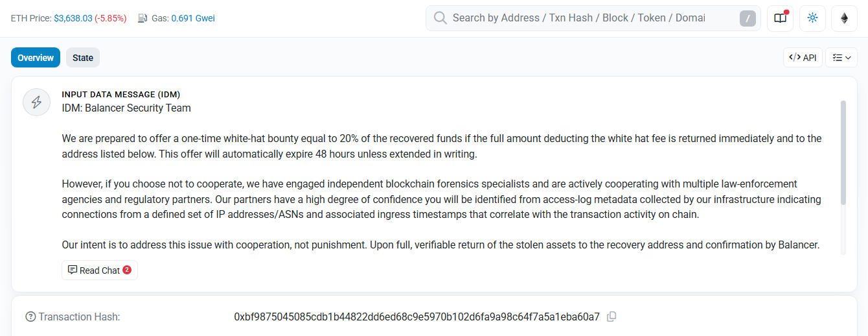Click the magnifying glass search icon
This screenshot has width=868, height=336.
(x=440, y=18)
